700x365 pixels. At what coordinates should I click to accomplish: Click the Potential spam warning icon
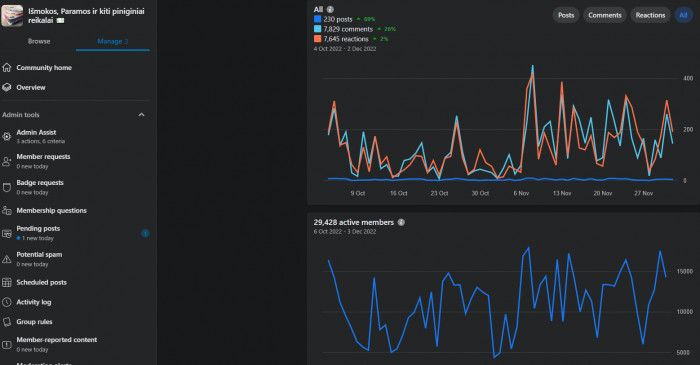6,259
